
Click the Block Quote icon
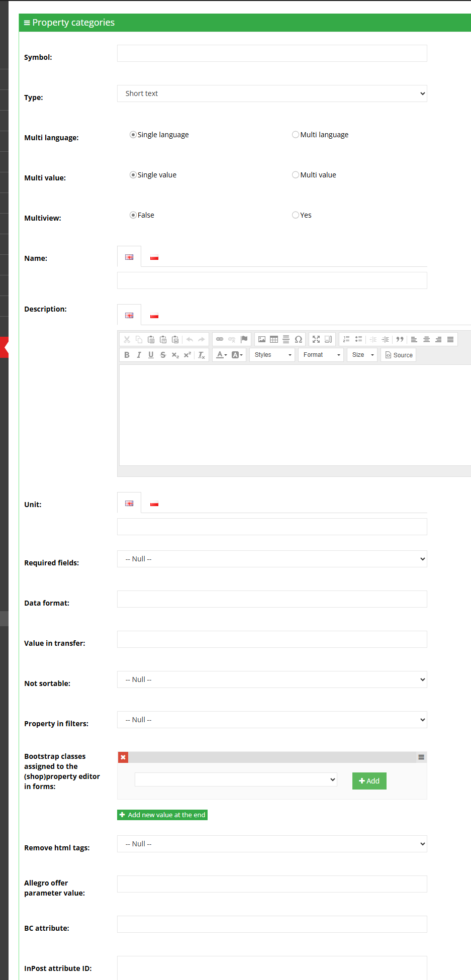point(400,339)
